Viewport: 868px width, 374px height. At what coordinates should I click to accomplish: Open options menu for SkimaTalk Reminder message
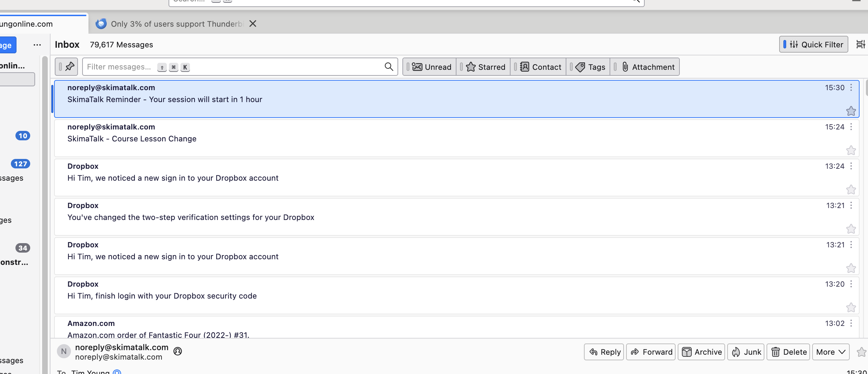[x=851, y=87]
